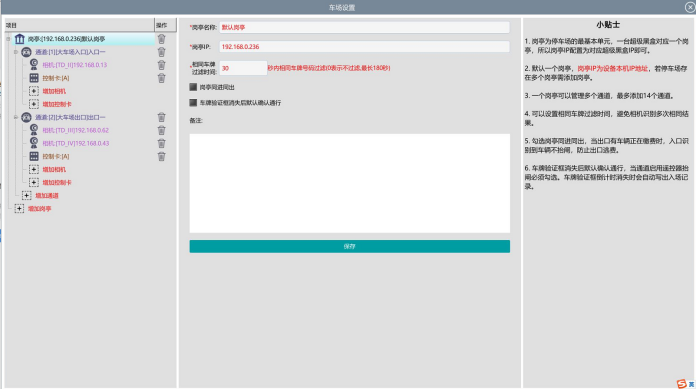Viewport: 696px width, 389px height.
Task: Enable the 岗亭同进同出 checkbox
Action: pos(193,87)
